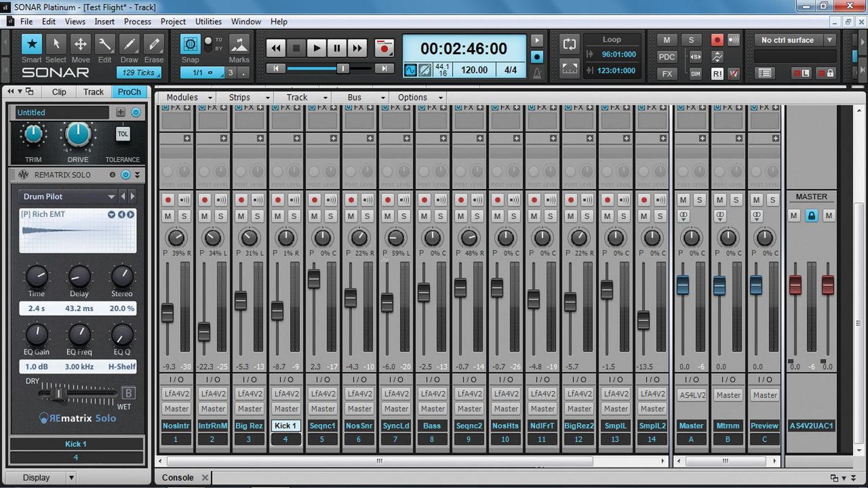Select the SyncLd track name label
Screen dimensions: 868x488
click(x=396, y=426)
